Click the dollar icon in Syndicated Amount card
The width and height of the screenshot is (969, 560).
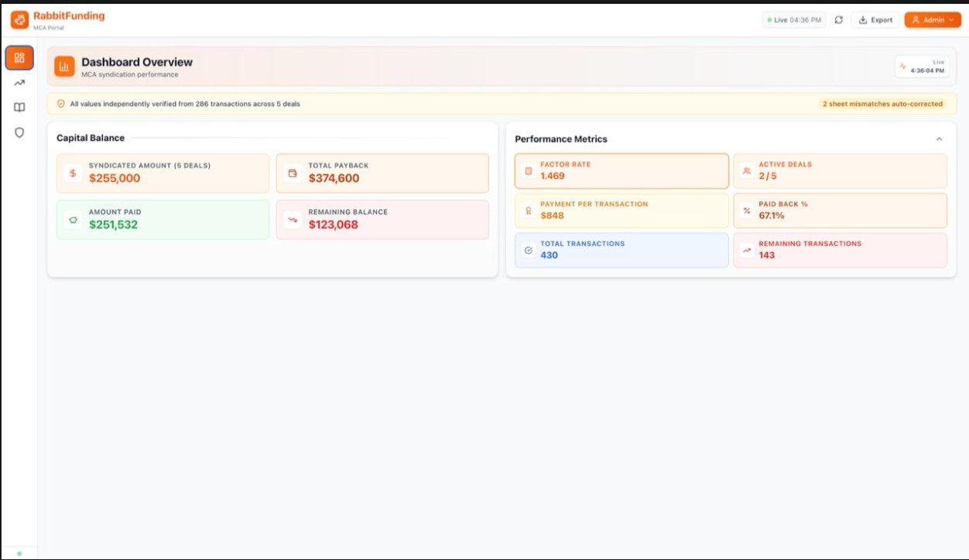tap(73, 173)
